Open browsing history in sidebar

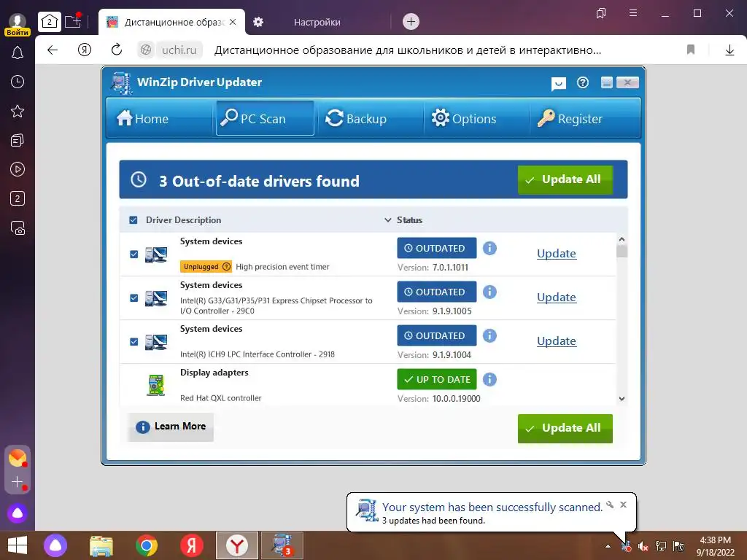[18, 82]
